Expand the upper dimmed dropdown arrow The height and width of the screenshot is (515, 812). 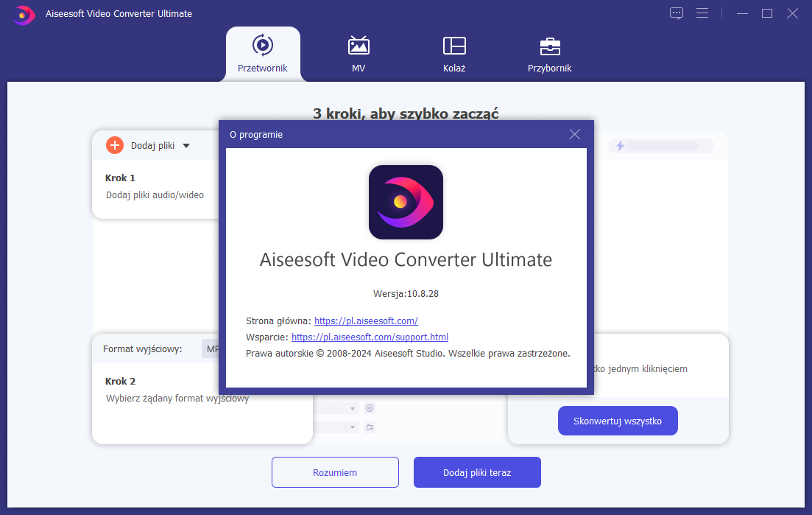click(x=352, y=409)
